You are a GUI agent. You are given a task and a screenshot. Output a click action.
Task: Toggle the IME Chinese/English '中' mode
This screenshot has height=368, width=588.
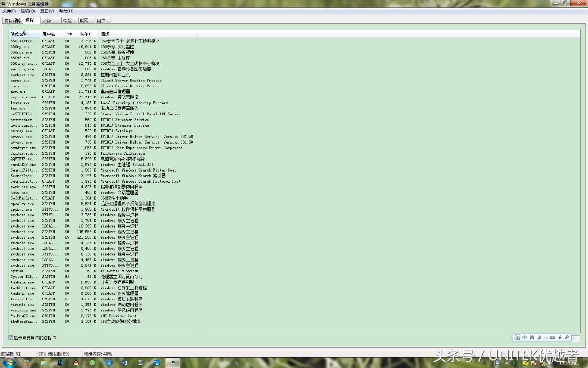525,338
